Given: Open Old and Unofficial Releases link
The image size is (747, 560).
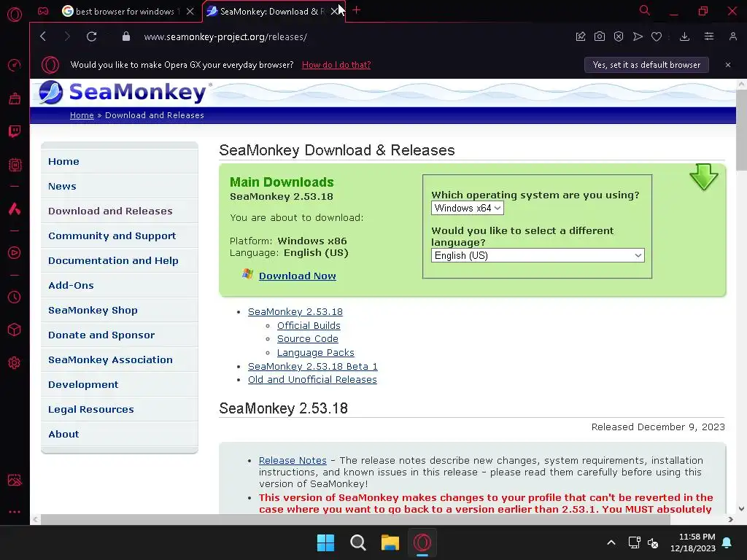Looking at the screenshot, I should pyautogui.click(x=312, y=379).
